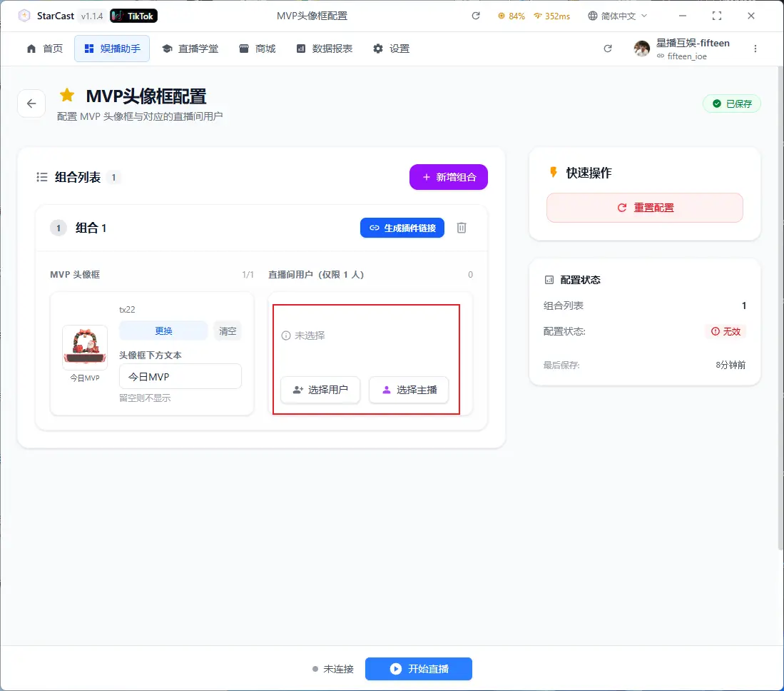Click the 84% usage indicator
Screen dimensions: 784x691
(511, 16)
